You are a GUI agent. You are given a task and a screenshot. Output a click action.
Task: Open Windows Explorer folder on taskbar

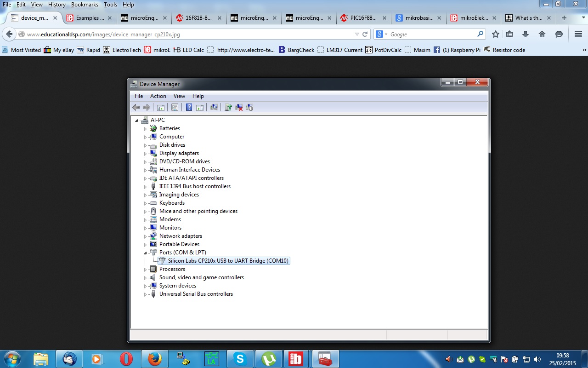(x=41, y=359)
